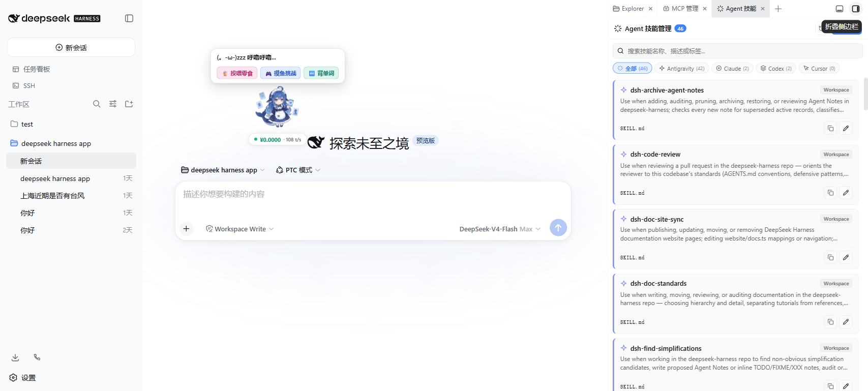868x391 pixels.
Task: Open the Workspace Write permission dropdown
Action: pos(240,229)
